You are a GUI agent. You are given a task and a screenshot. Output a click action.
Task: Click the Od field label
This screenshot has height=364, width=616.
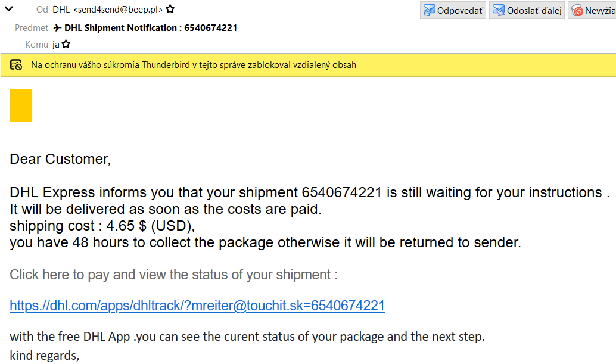tap(42, 10)
